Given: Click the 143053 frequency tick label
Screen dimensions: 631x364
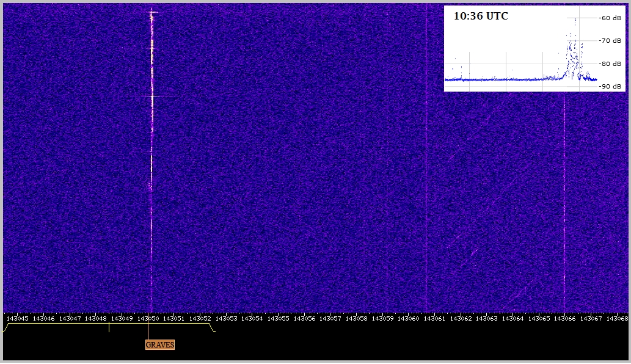Looking at the screenshot, I should point(226,319).
